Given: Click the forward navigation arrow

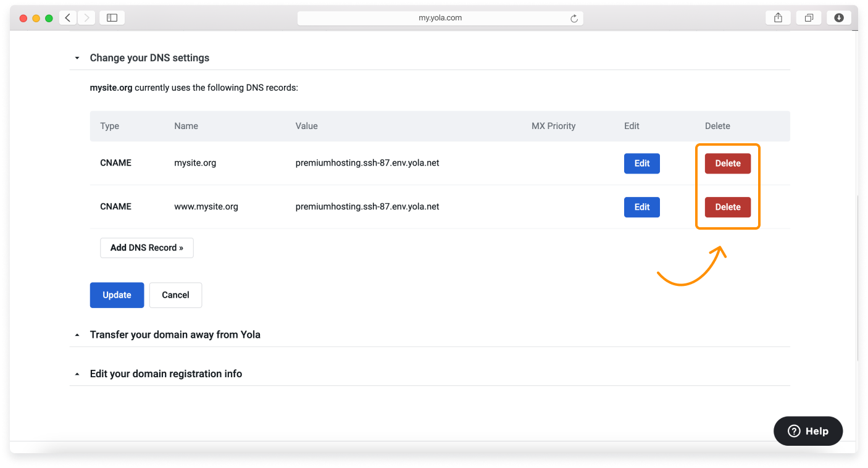Looking at the screenshot, I should click(x=85, y=17).
